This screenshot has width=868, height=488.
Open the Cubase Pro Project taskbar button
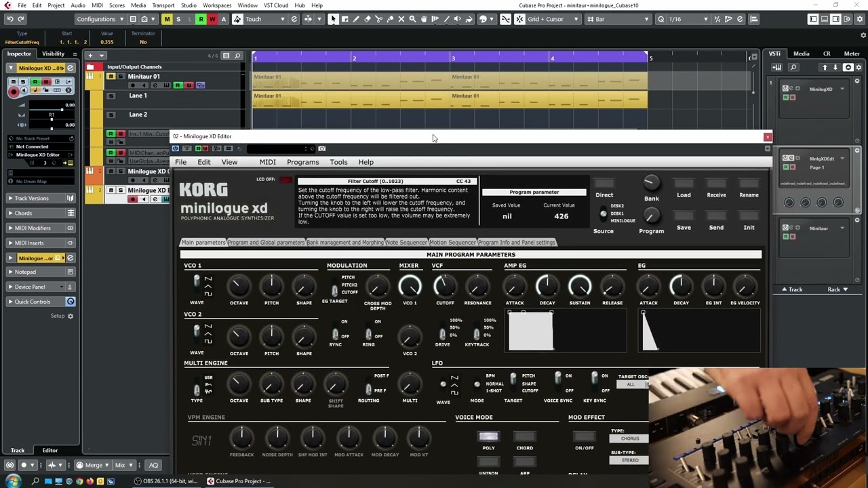(x=239, y=481)
